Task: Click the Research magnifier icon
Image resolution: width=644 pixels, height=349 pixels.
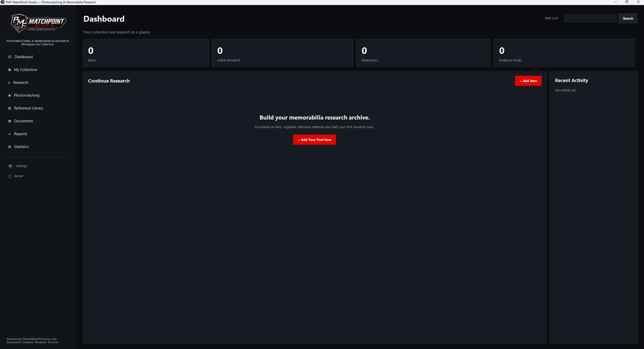Action: [x=9, y=83]
